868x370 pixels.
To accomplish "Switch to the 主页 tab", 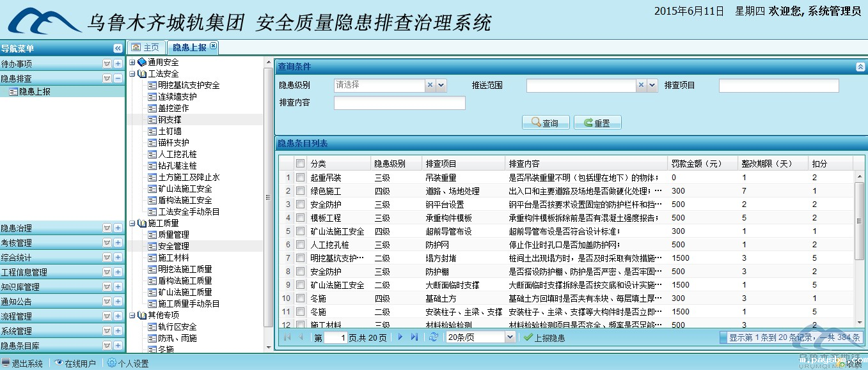I will click(145, 47).
